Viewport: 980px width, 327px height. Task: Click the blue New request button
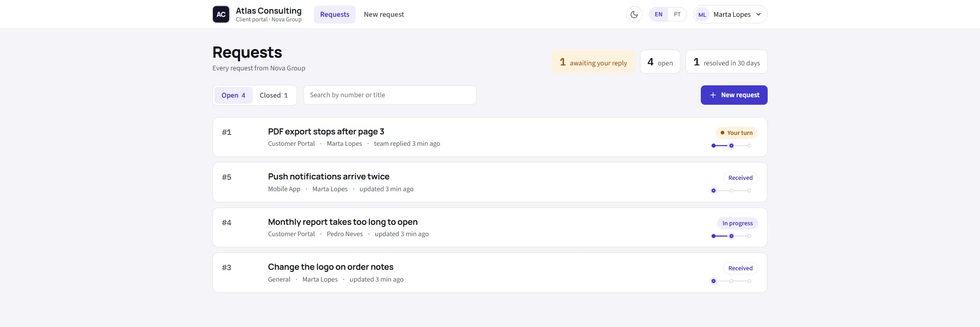(734, 95)
